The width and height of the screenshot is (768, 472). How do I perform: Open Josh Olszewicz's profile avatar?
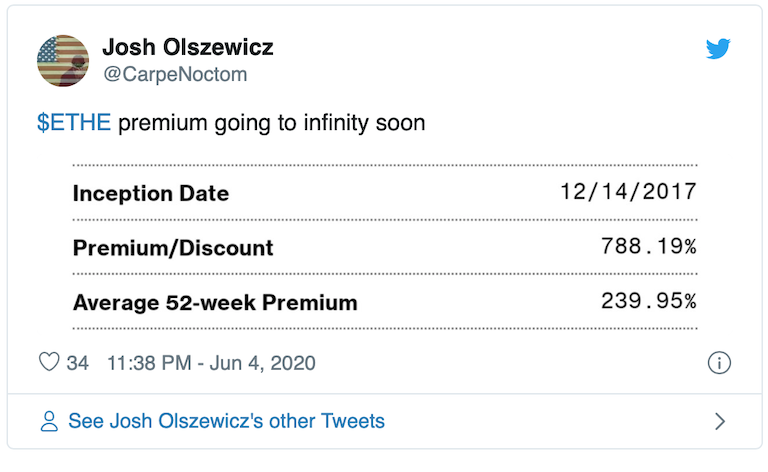coord(63,61)
